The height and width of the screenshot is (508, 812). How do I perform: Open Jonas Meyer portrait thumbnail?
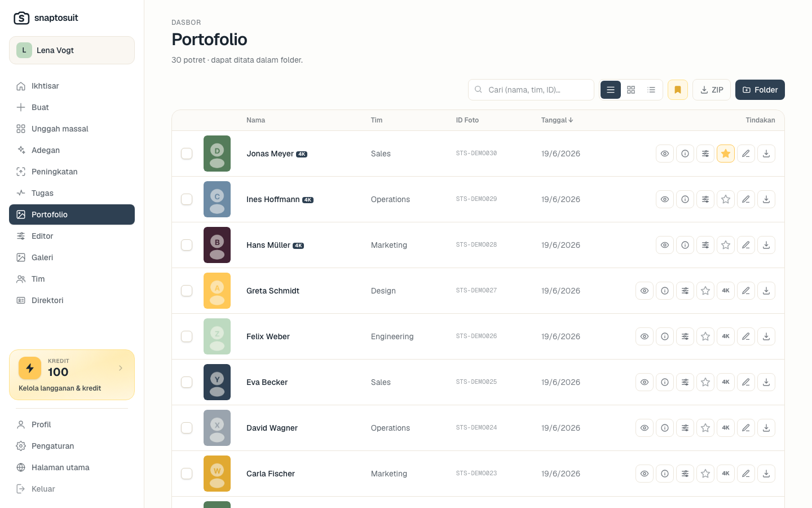point(217,154)
